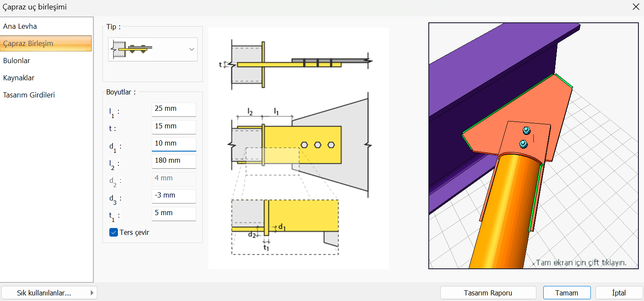Go to Tasarım Girdileri section
This screenshot has height=301, width=644.
coord(29,95)
